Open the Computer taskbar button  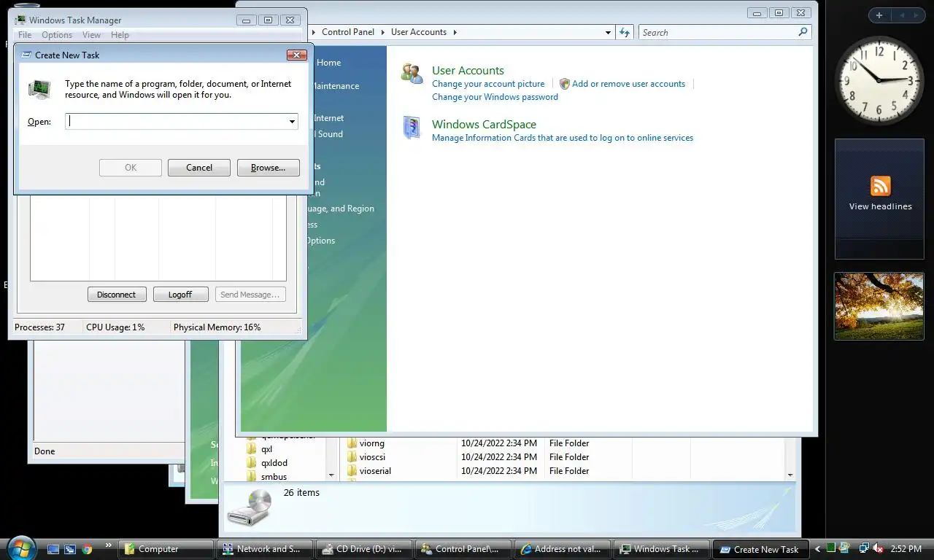pos(167,549)
